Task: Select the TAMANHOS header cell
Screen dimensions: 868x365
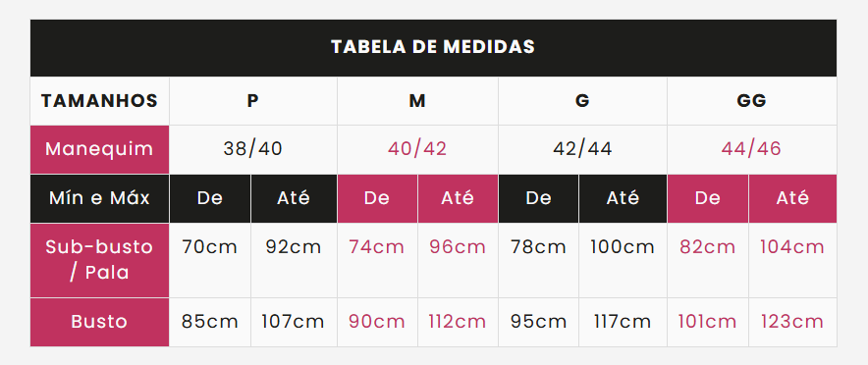Action: pos(99,101)
